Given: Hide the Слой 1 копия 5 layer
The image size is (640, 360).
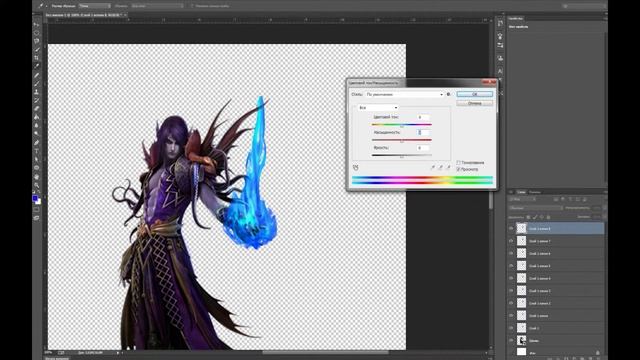Looking at the screenshot, I should pos(511,266).
